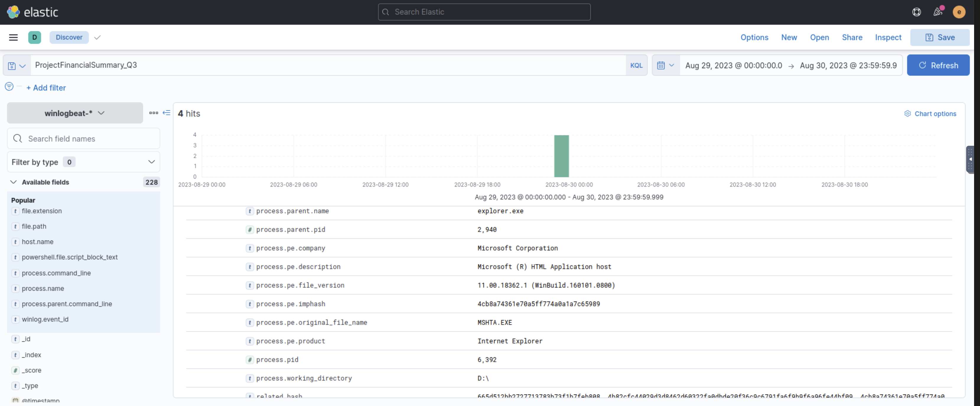Click the KQL query input

(328, 66)
